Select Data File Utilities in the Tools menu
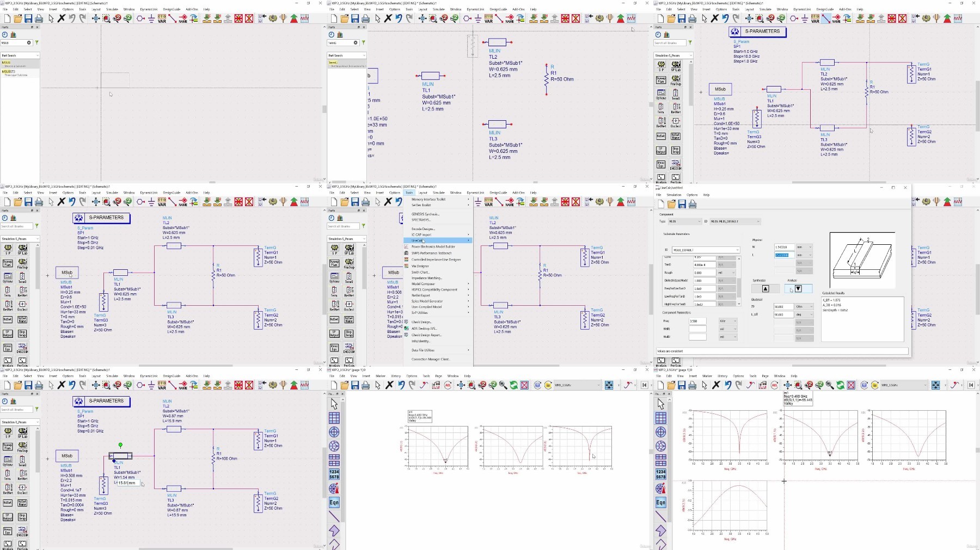Viewport: 980px width, 550px height. [438, 350]
